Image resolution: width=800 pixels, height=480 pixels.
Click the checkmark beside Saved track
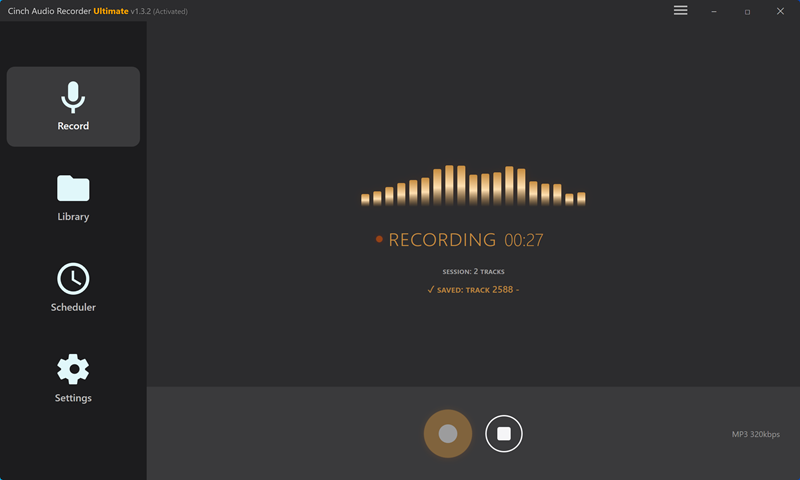pyautogui.click(x=430, y=290)
